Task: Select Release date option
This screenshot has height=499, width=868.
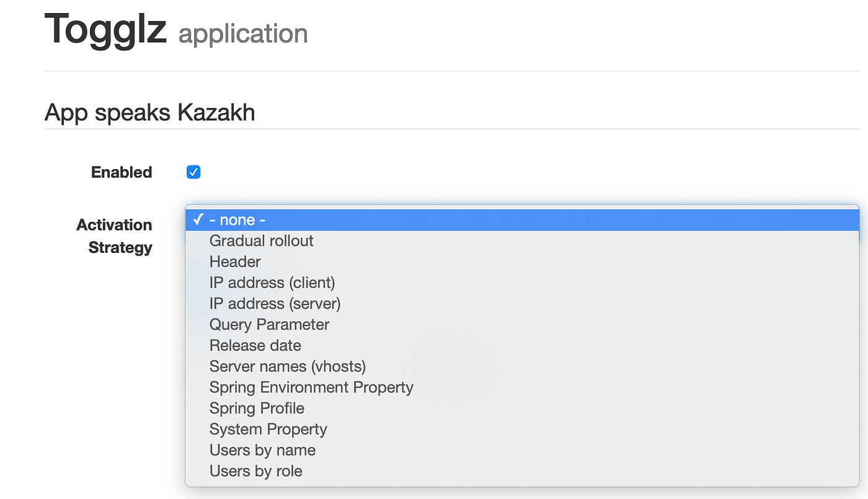Action: click(522, 345)
